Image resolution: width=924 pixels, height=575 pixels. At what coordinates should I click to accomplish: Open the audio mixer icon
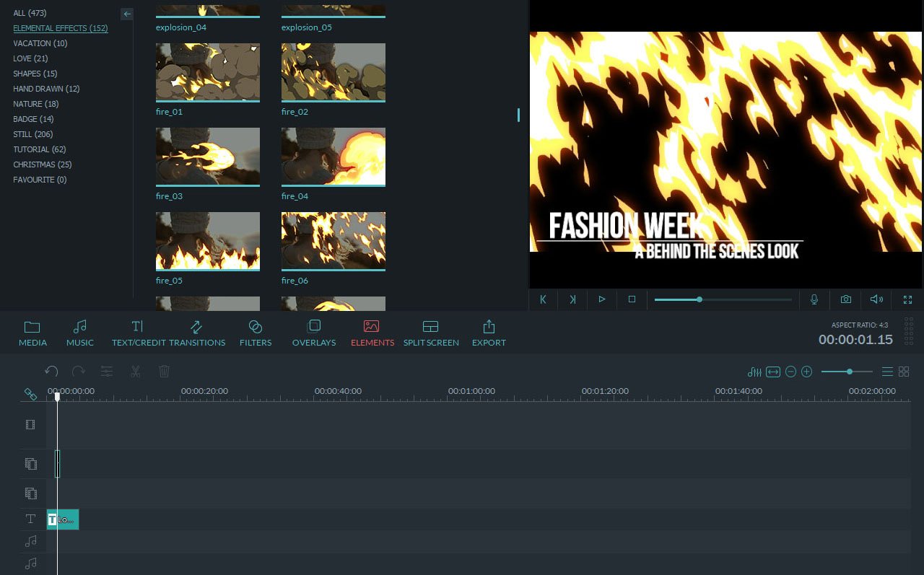pos(754,372)
